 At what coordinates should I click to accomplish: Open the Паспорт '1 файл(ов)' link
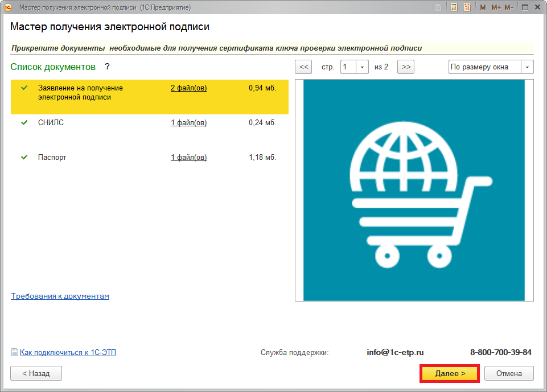(x=188, y=158)
